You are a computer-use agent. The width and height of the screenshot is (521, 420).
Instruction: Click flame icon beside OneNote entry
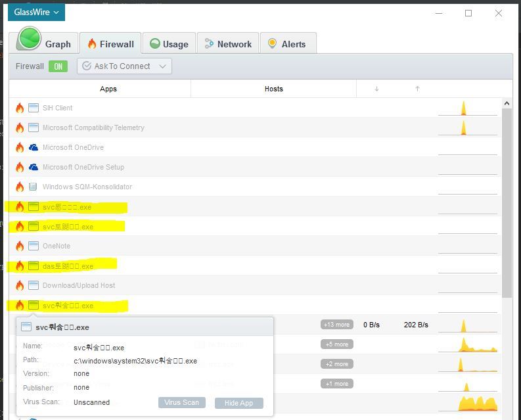click(x=20, y=246)
